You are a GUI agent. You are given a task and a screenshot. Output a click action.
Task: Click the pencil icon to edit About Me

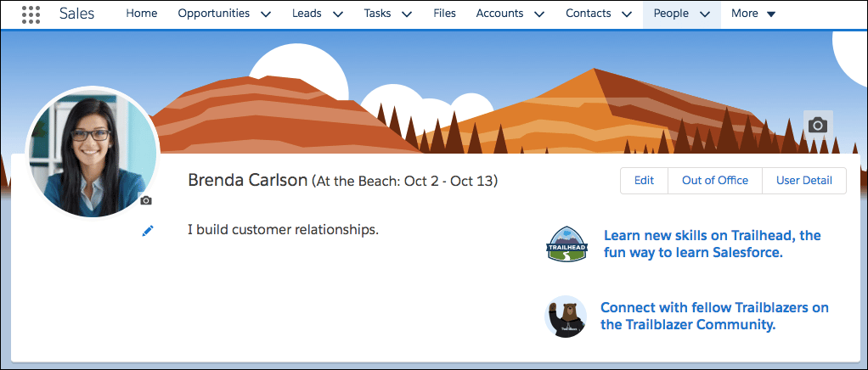(148, 230)
